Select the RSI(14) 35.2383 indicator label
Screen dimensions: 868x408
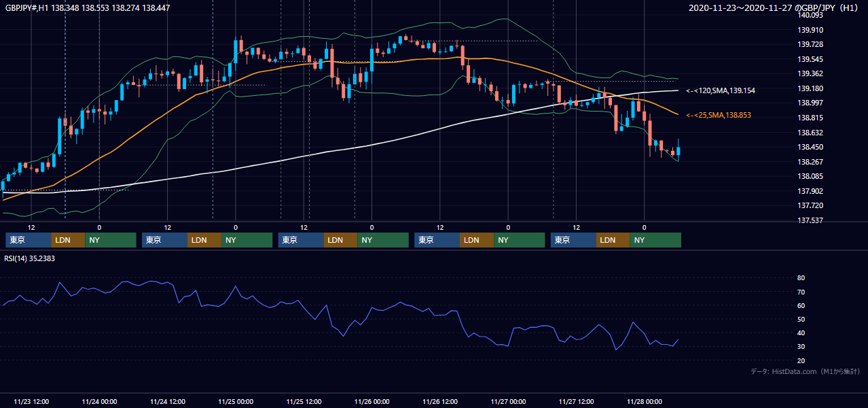click(x=30, y=258)
